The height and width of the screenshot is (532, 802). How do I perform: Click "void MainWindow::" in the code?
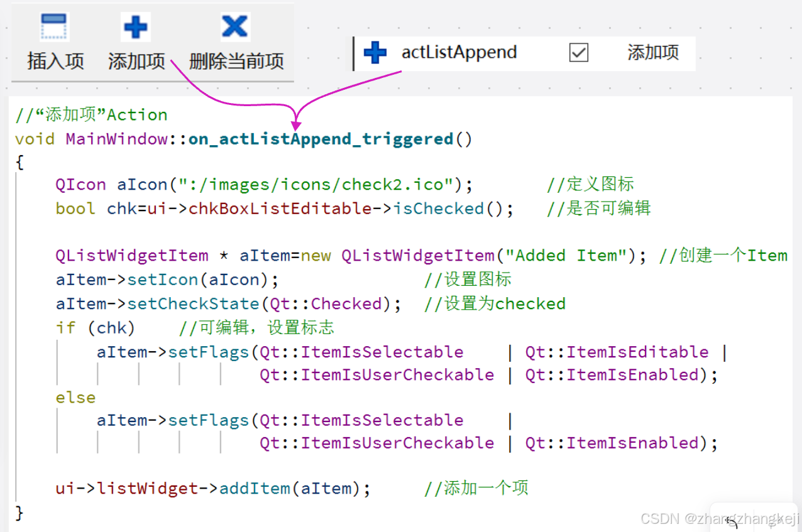101,139
